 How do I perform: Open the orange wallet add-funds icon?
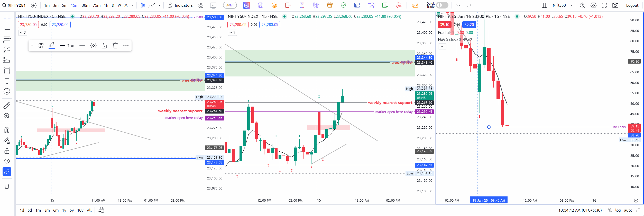pyautogui.click(x=415, y=5)
